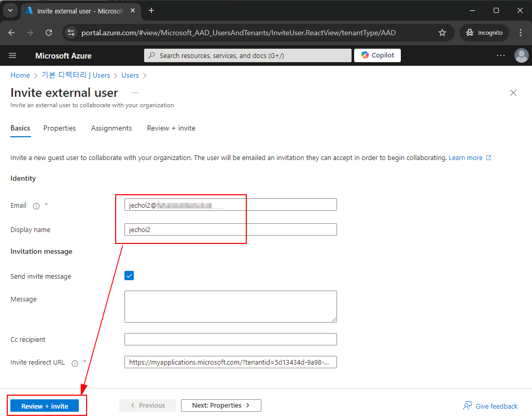This screenshot has height=419, width=532.
Task: Click the Email input field
Action: pos(230,205)
